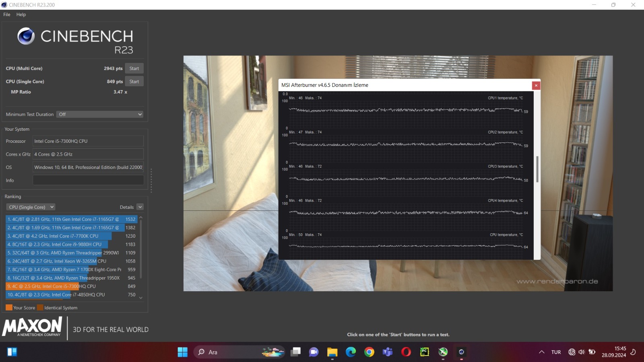Launch Google Chrome from the taskbar
644x362 pixels.
tap(369, 352)
